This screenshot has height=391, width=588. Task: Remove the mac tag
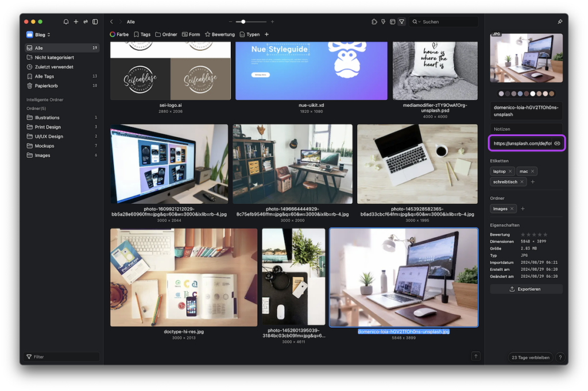532,171
